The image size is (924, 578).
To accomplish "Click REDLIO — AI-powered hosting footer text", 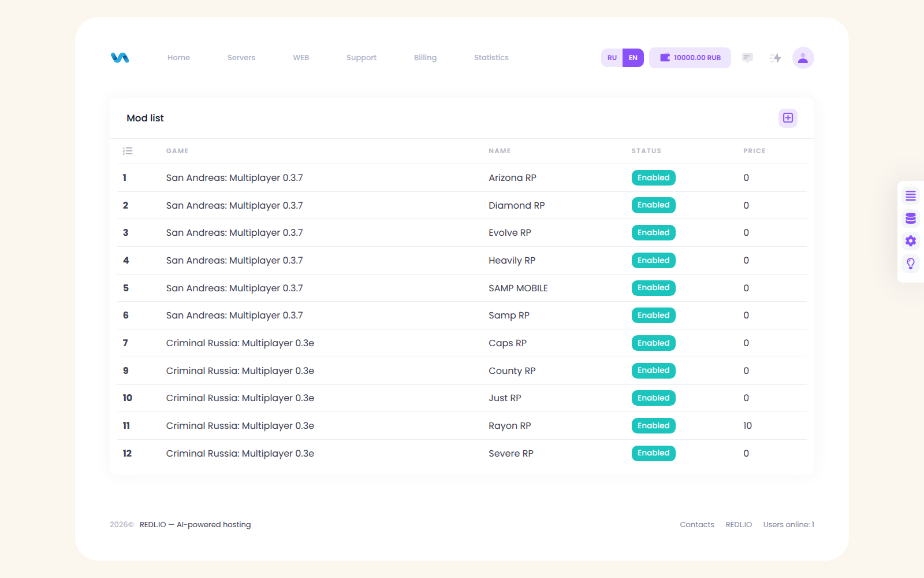I will [x=195, y=525].
